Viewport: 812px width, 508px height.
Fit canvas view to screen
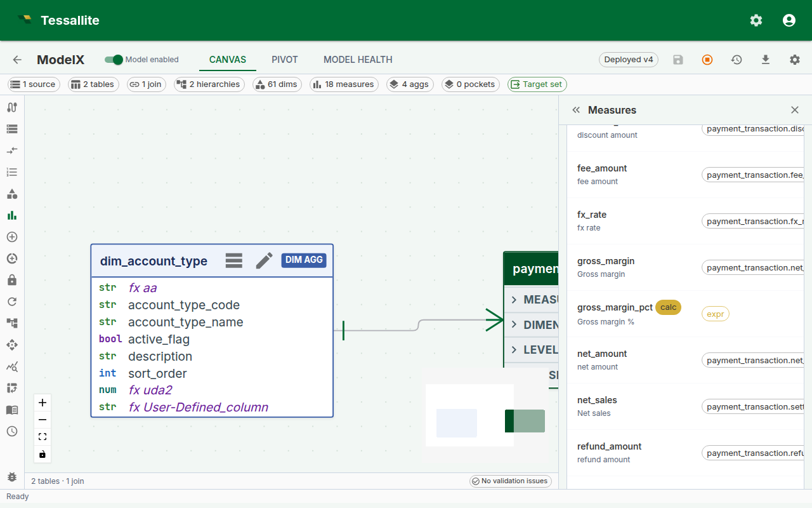pos(43,437)
